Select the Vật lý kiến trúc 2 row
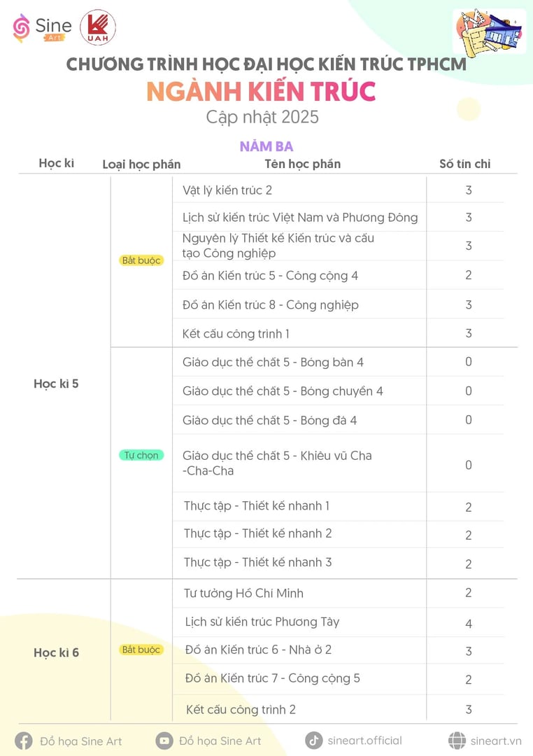Image resolution: width=533 pixels, height=756 pixels. (x=338, y=190)
